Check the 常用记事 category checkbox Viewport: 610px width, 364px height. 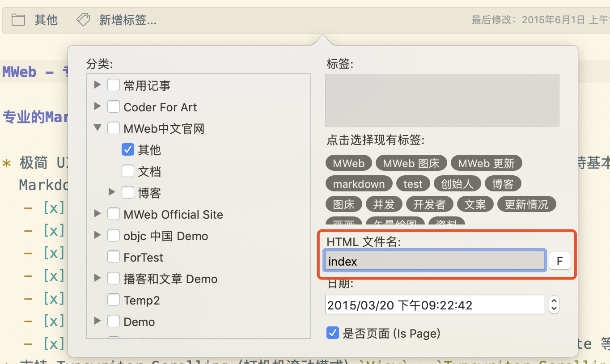114,85
